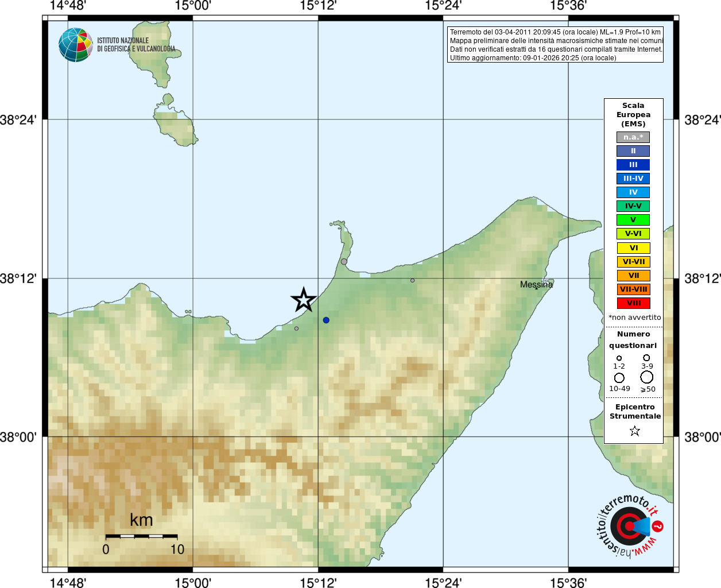The height and width of the screenshot is (588, 721).
Task: Click the dark blue III swatch
Action: [633, 165]
